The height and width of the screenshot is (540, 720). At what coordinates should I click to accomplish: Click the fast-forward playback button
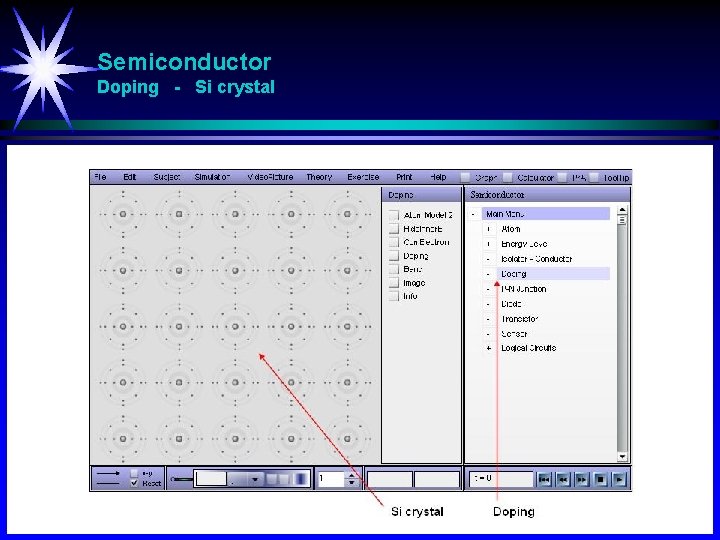tap(581, 479)
